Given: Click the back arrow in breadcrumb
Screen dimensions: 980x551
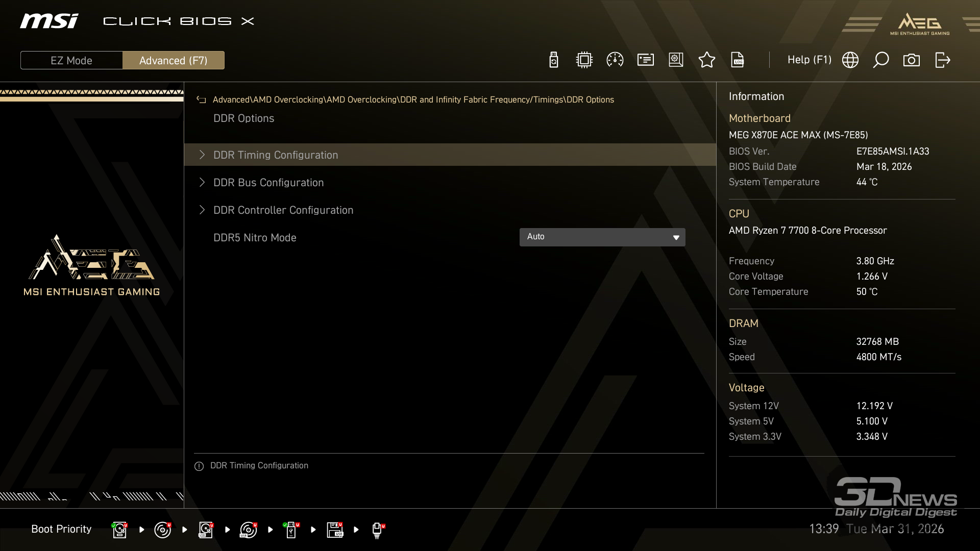Looking at the screenshot, I should click(201, 100).
